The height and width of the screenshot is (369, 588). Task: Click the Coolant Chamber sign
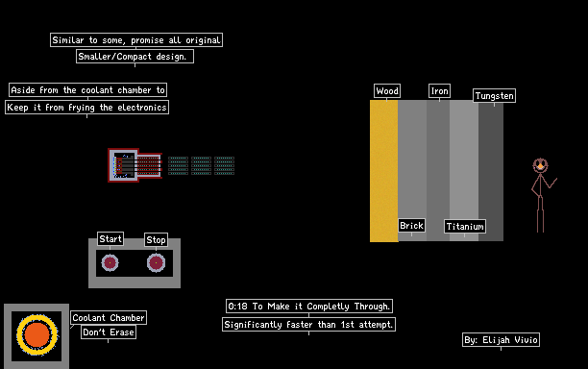click(109, 318)
